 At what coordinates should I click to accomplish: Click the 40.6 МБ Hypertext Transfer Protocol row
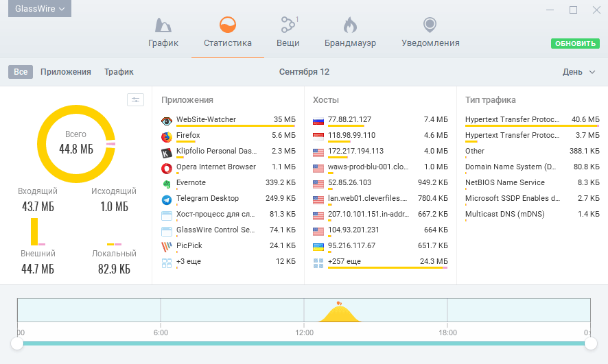click(533, 120)
